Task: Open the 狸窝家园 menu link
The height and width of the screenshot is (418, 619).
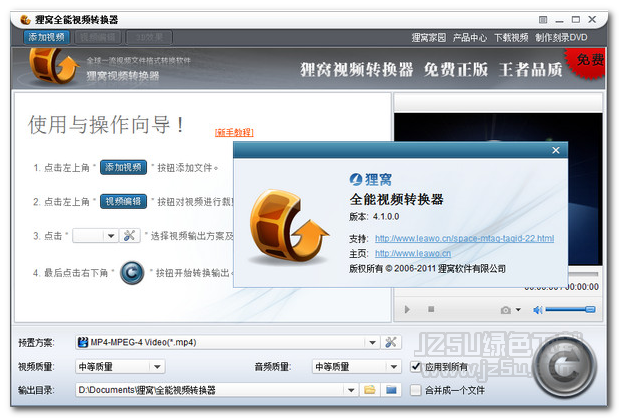Action: [x=429, y=37]
